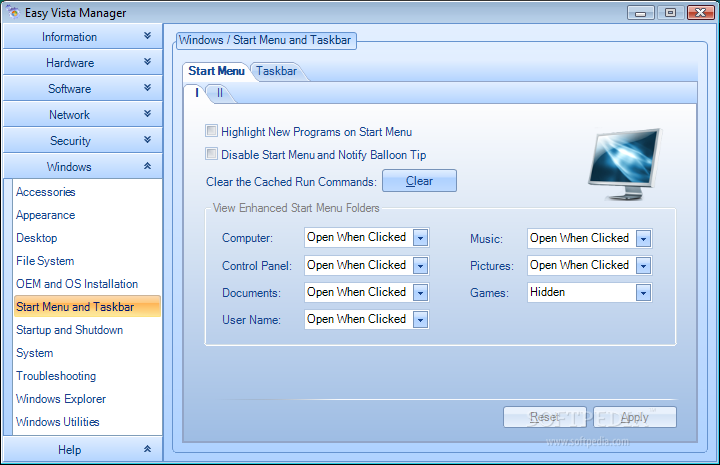Open Startup and Shutdown settings

(x=69, y=330)
